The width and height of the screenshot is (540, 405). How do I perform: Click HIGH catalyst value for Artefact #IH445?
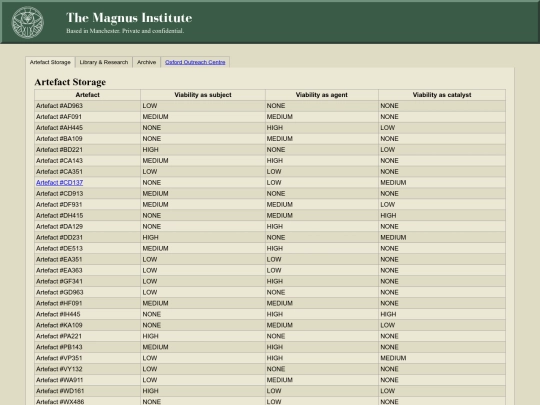point(388,314)
